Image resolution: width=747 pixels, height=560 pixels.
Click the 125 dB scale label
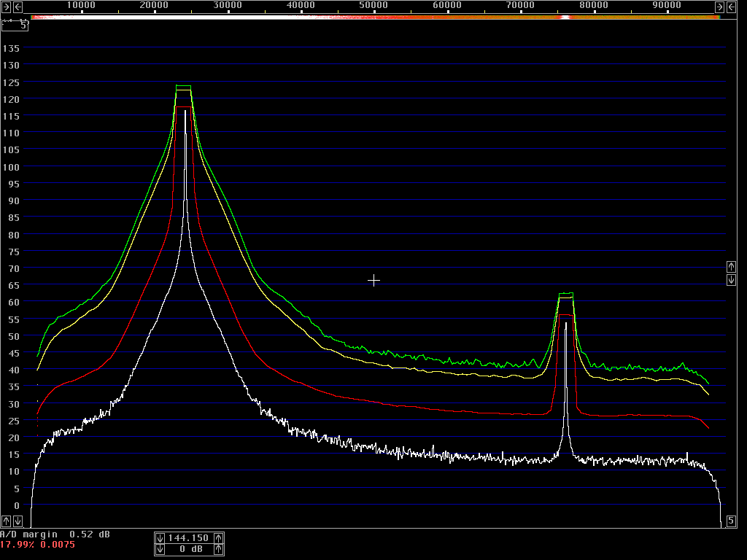click(11, 82)
